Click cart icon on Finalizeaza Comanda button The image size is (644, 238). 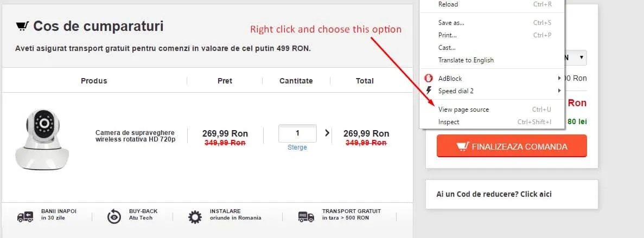(462, 146)
